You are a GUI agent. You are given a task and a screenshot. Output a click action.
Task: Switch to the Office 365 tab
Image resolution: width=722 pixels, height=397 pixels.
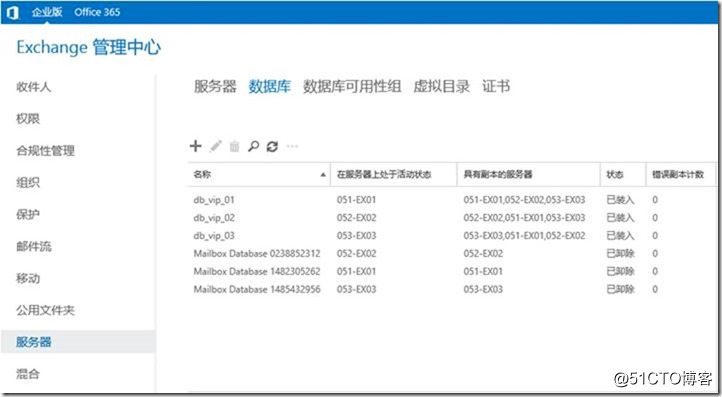coord(97,12)
